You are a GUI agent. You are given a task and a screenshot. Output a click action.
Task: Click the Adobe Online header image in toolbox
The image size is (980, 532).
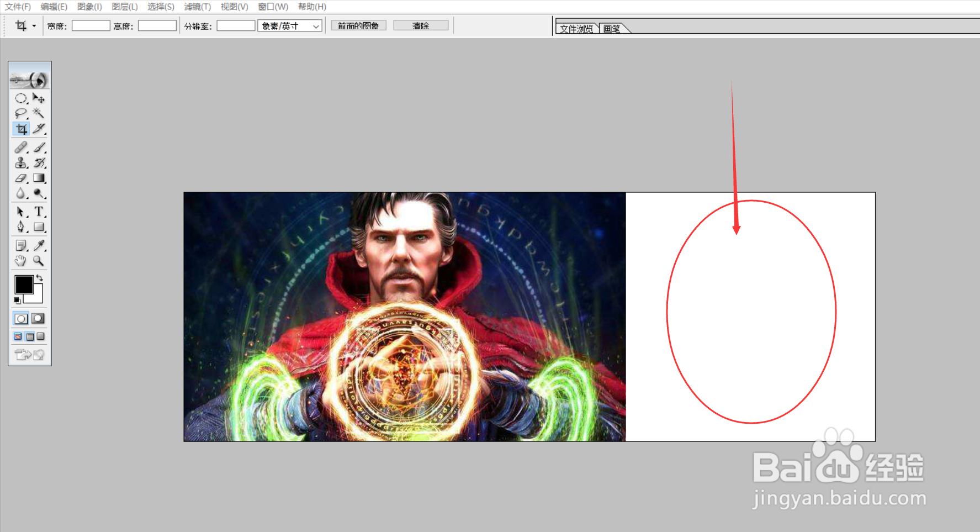(x=30, y=80)
